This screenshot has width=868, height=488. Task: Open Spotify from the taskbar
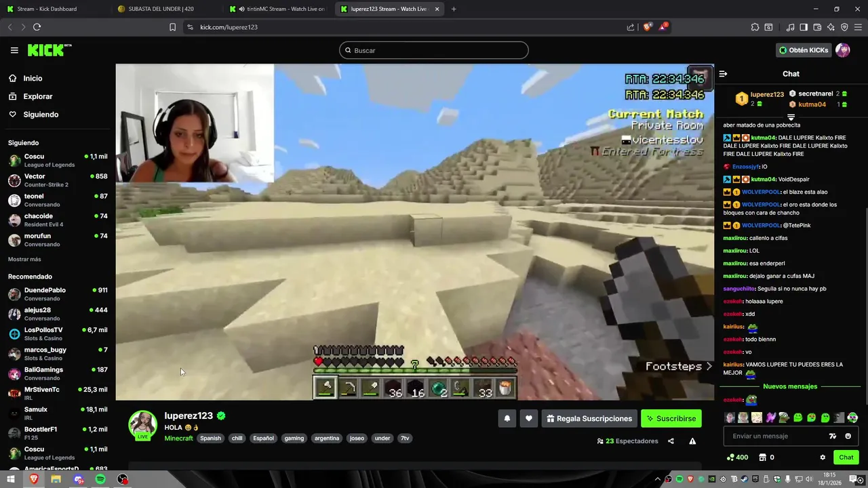coord(100,479)
